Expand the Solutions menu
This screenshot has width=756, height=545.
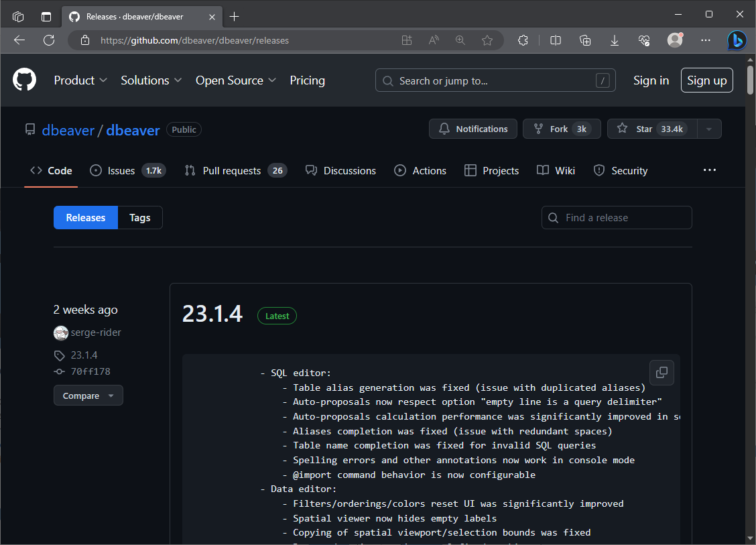point(151,80)
